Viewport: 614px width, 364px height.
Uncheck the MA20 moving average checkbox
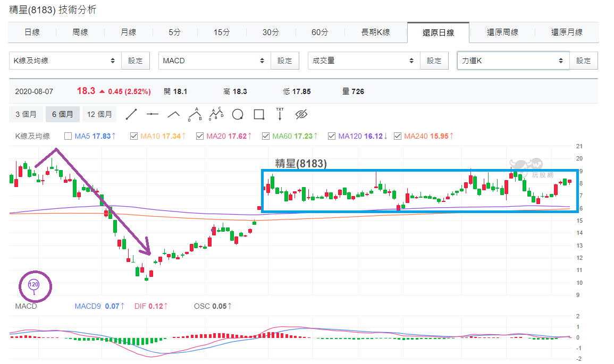coord(200,136)
